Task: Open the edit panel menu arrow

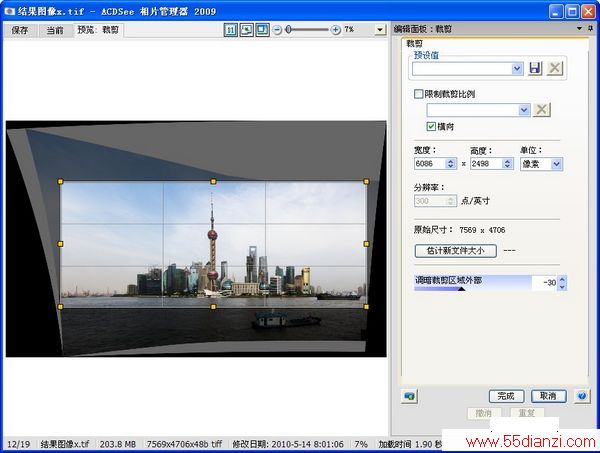Action: pos(579,28)
